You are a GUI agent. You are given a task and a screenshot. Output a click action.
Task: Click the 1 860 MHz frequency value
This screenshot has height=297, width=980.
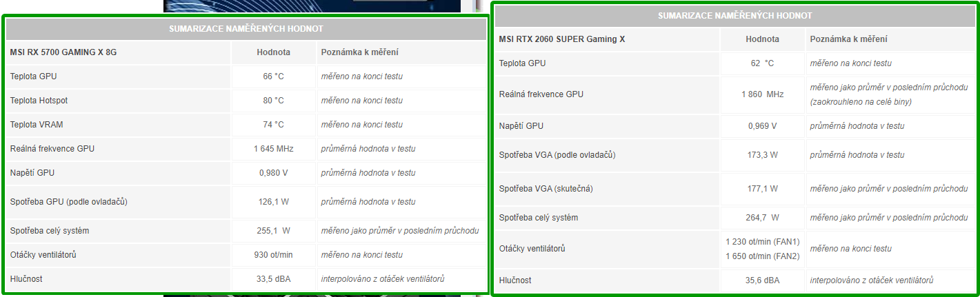[x=762, y=94]
